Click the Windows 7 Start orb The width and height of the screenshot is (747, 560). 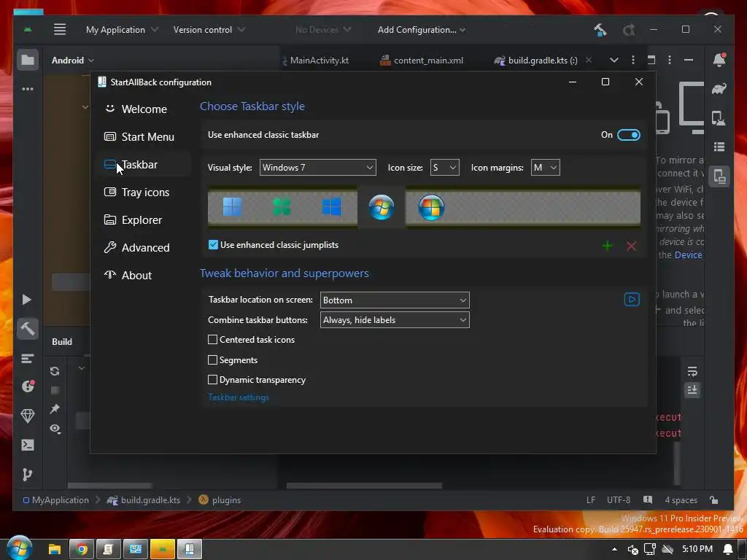point(20,548)
